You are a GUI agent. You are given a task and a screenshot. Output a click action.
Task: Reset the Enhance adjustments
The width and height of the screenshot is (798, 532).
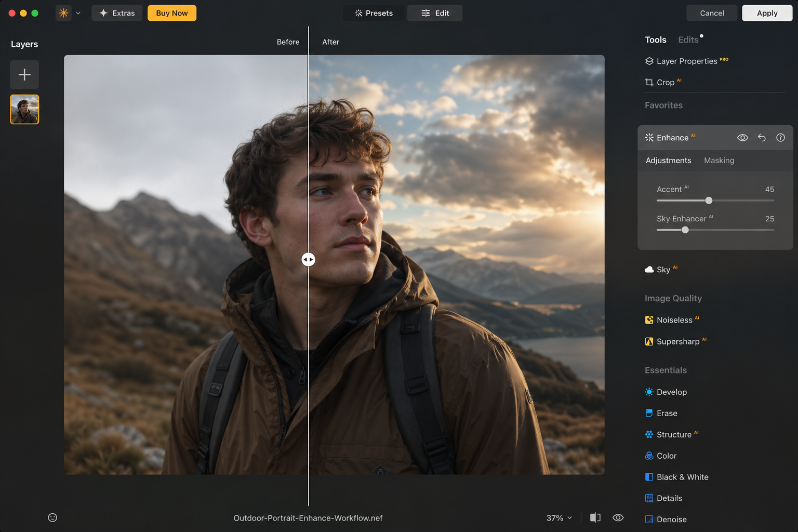point(762,138)
